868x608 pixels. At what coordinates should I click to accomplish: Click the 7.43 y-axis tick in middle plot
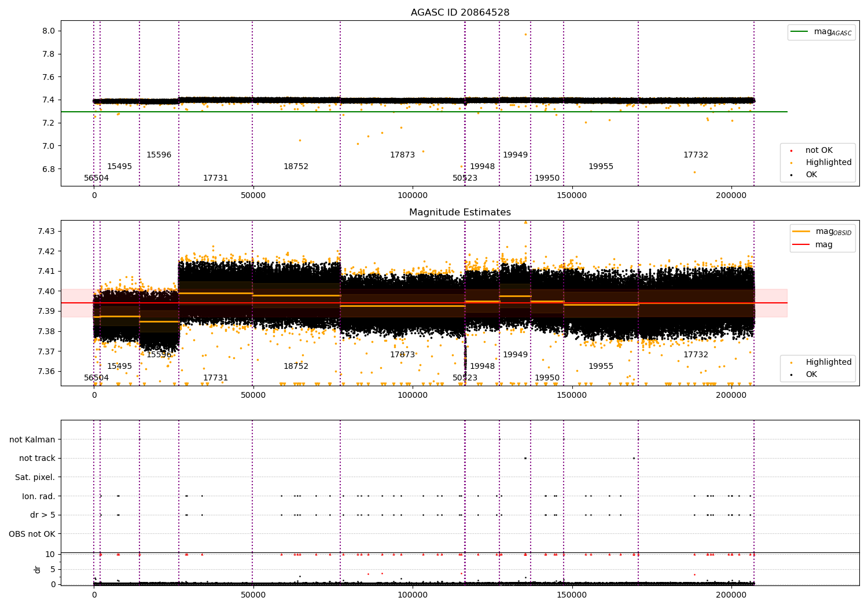(46, 232)
